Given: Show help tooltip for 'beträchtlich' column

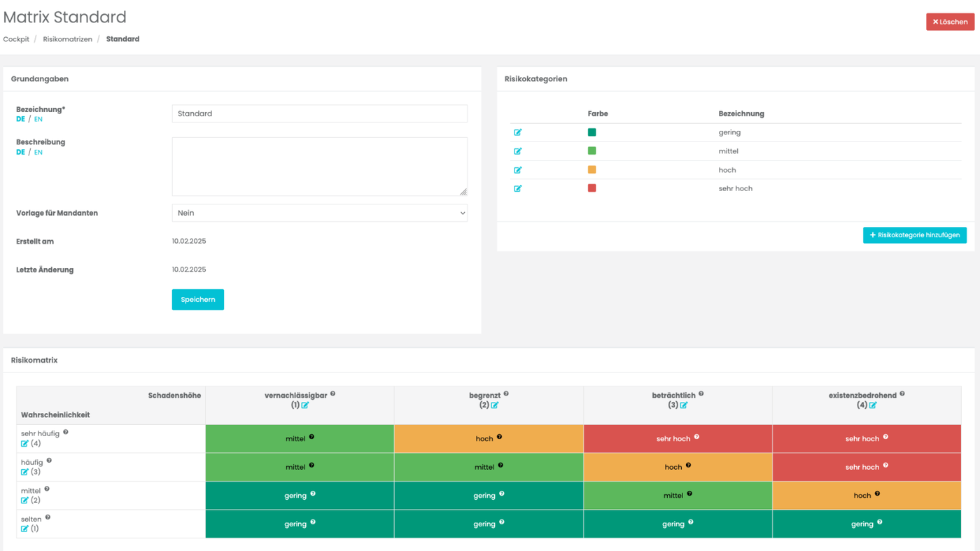Looking at the screenshot, I should (x=701, y=394).
